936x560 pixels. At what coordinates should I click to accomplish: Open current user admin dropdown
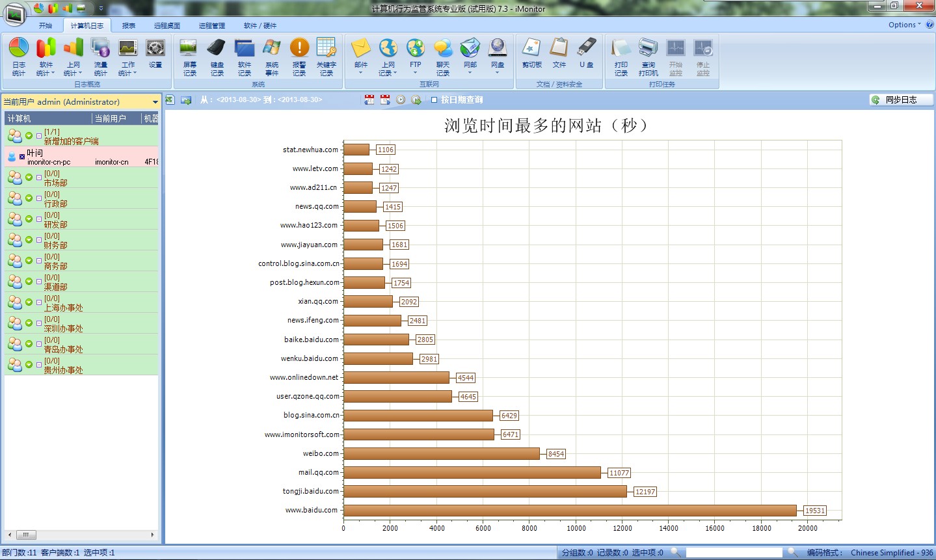tap(155, 102)
